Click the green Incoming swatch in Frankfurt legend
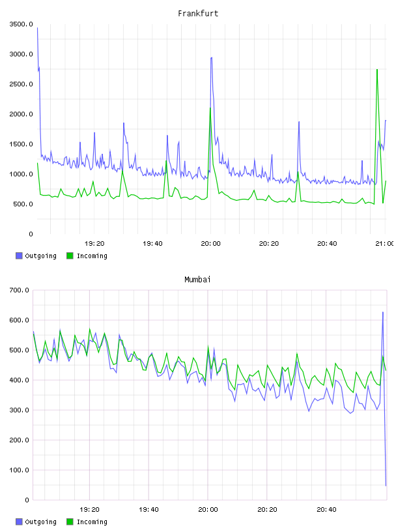Viewport: 396px width, 532px height. pos(70,256)
